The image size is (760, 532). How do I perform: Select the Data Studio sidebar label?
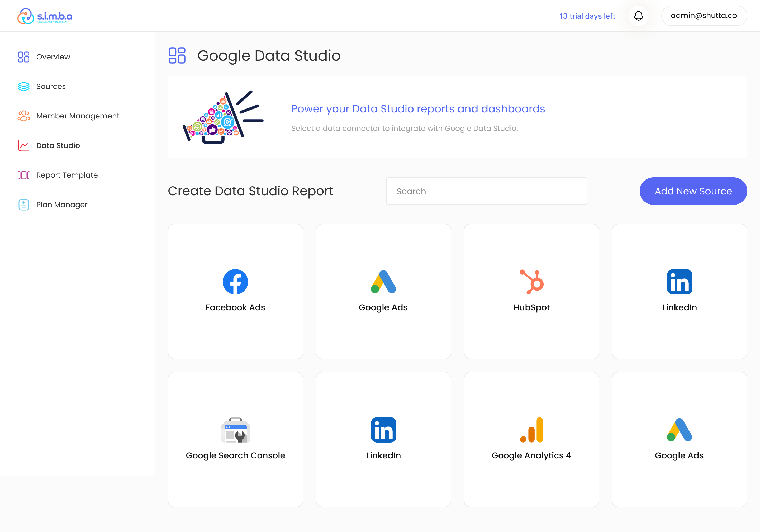[x=58, y=145]
